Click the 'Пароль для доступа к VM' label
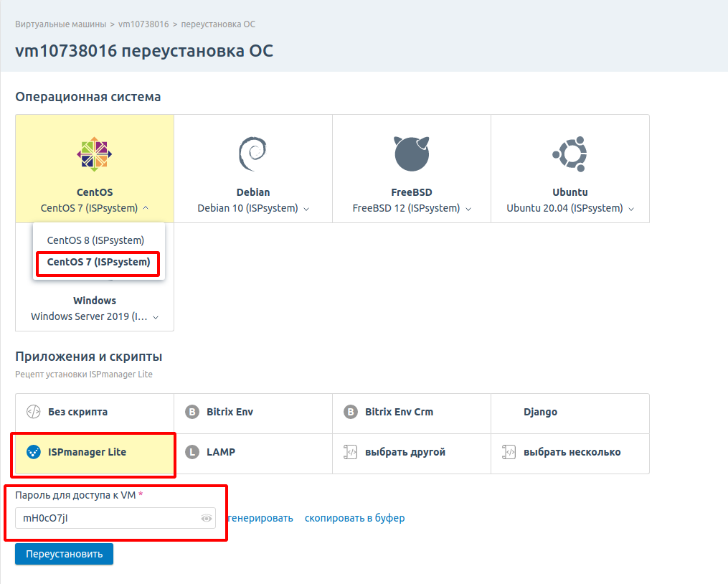The height and width of the screenshot is (584, 728). click(76, 495)
